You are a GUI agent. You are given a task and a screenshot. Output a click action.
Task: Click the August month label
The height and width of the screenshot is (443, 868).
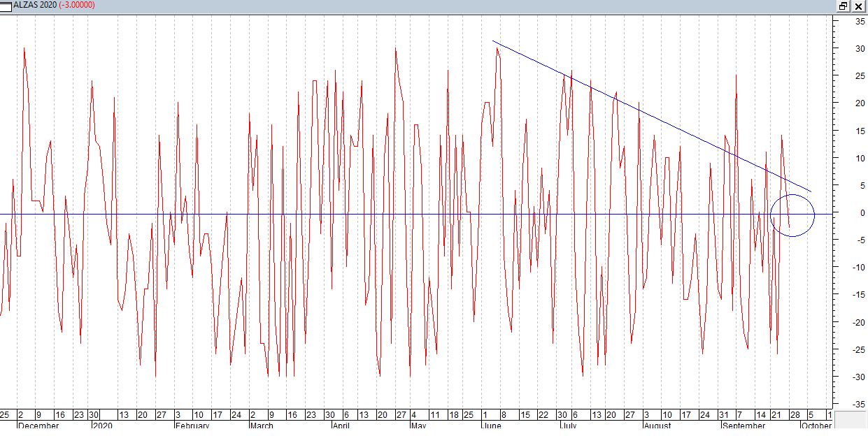[x=656, y=426]
